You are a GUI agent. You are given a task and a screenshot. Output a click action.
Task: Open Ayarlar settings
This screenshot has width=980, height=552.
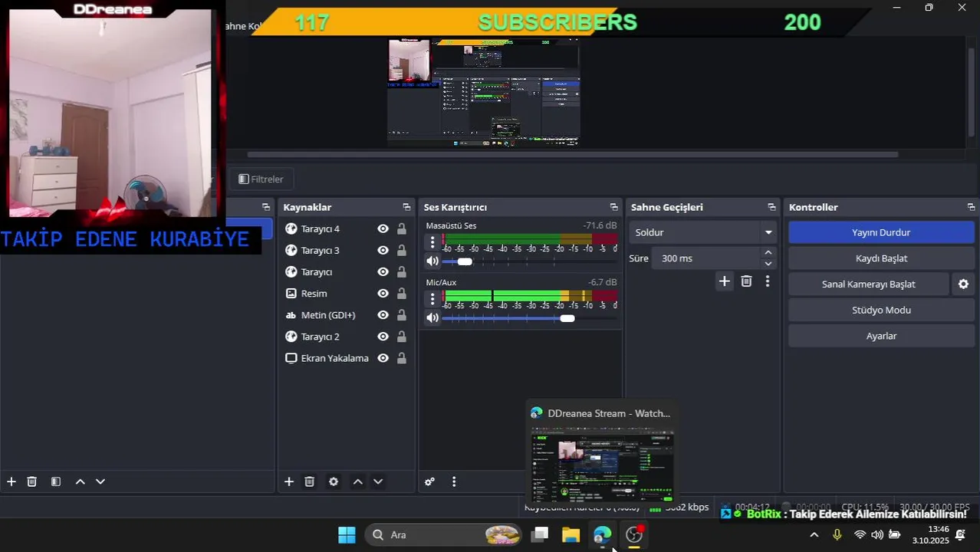tap(881, 336)
